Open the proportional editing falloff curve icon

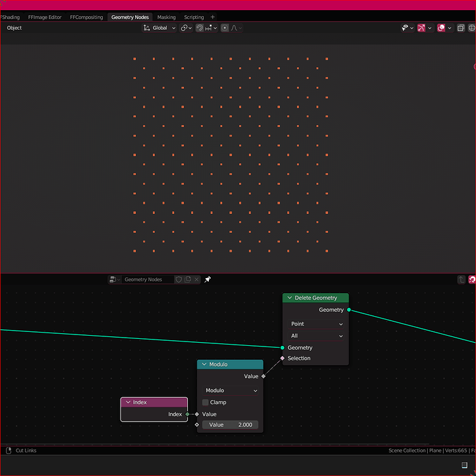pyautogui.click(x=234, y=28)
